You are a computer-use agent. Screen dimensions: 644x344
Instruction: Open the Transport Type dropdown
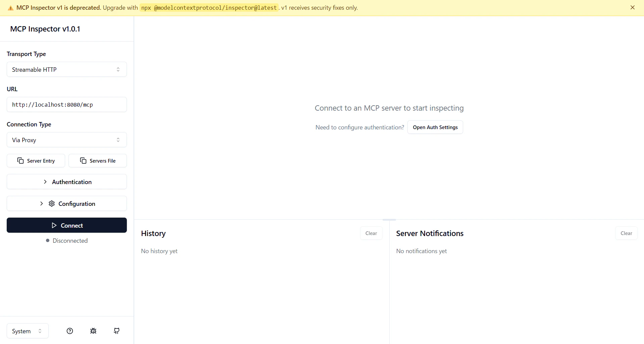[67, 69]
